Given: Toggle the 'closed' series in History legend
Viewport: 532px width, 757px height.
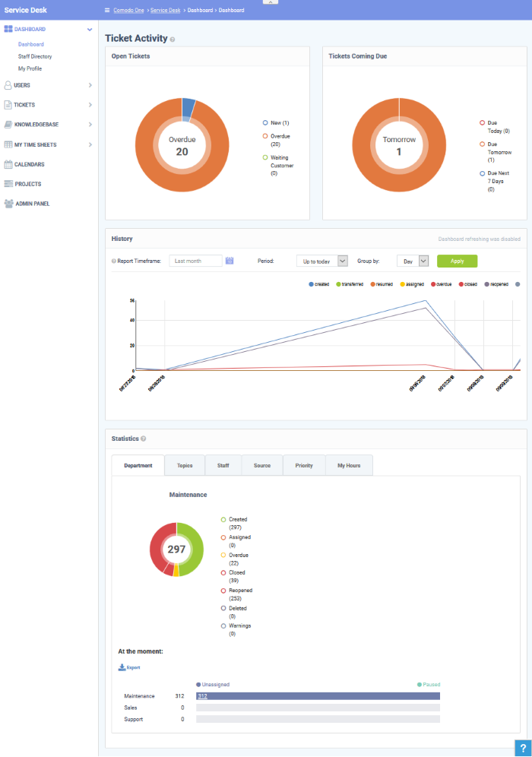Looking at the screenshot, I should pyautogui.click(x=468, y=284).
